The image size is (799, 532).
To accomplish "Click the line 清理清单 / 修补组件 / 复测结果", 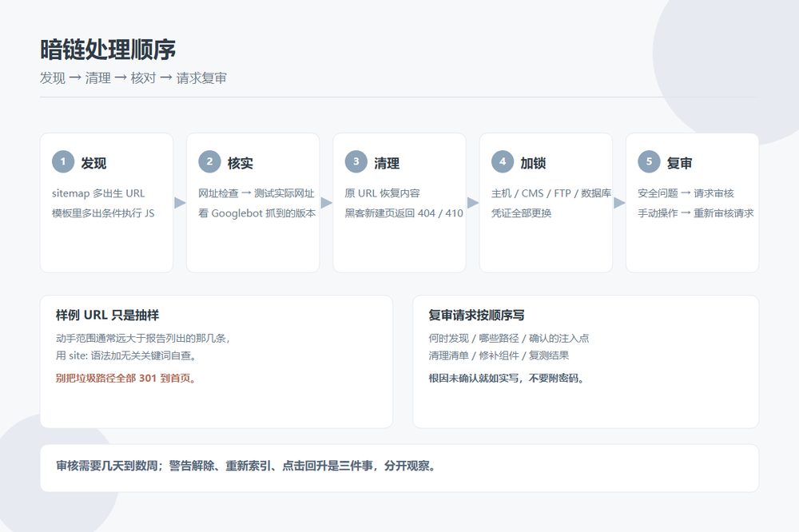I will [x=499, y=355].
